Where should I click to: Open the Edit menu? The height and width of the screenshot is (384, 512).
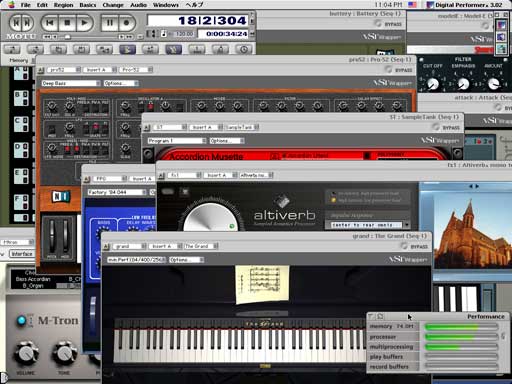click(x=42, y=5)
